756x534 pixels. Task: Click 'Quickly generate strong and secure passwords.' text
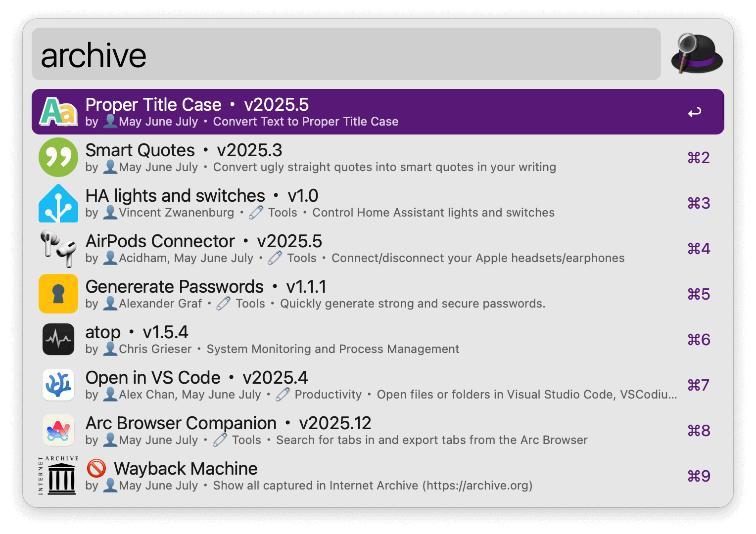click(413, 304)
